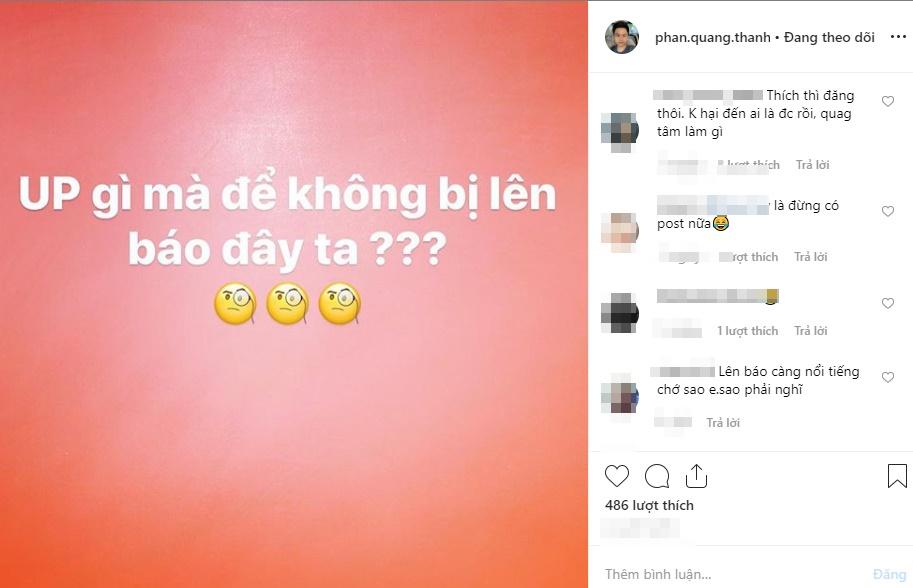
Task: Open the comment bubble icon
Action: point(657,476)
